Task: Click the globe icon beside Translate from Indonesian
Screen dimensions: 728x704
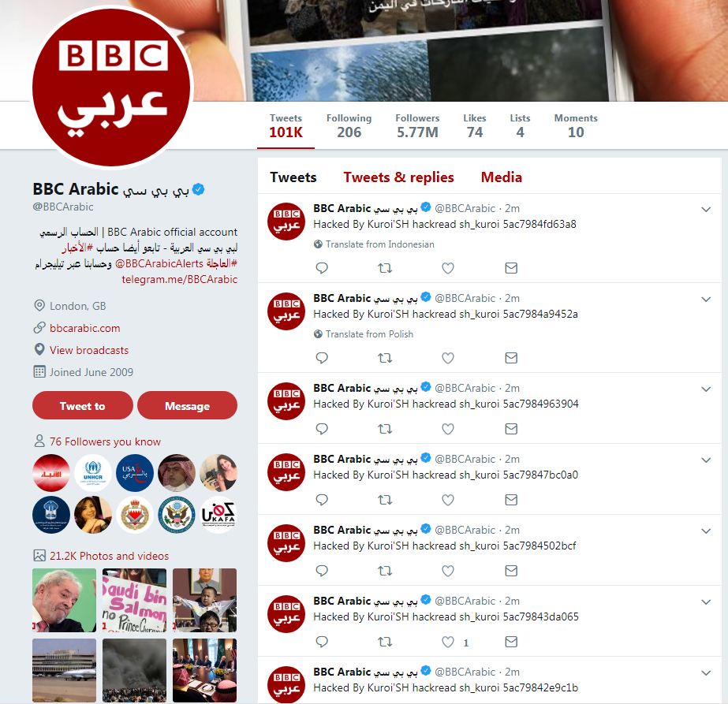Action: [318, 244]
